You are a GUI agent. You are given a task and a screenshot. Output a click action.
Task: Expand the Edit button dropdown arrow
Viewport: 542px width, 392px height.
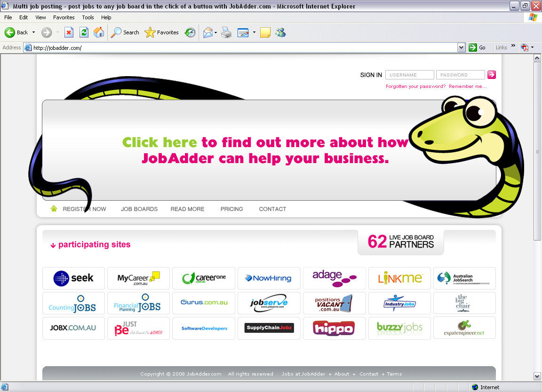pyautogui.click(x=254, y=32)
